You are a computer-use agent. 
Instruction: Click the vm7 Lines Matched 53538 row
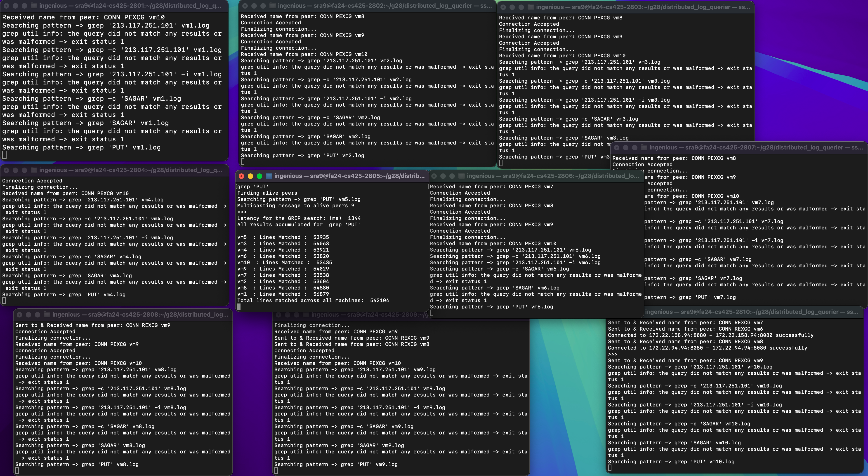tap(283, 275)
